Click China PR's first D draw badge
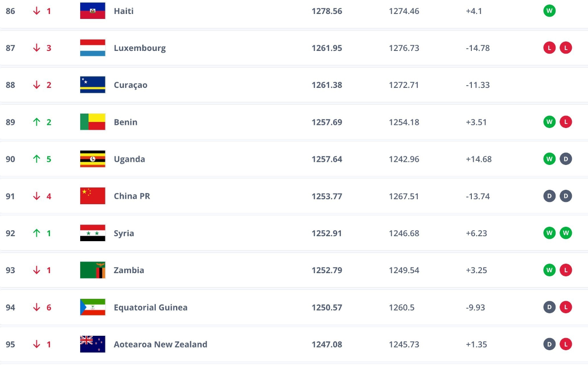This screenshot has height=366, width=588. (x=549, y=196)
